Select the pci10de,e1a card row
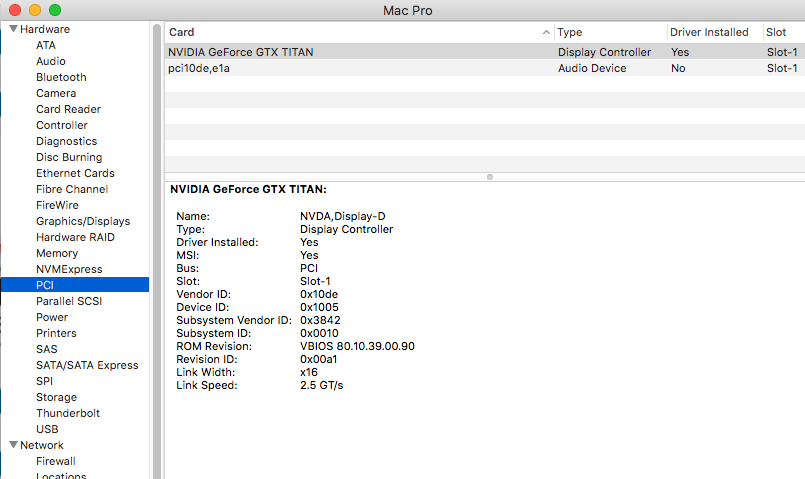This screenshot has width=805, height=479. click(485, 68)
